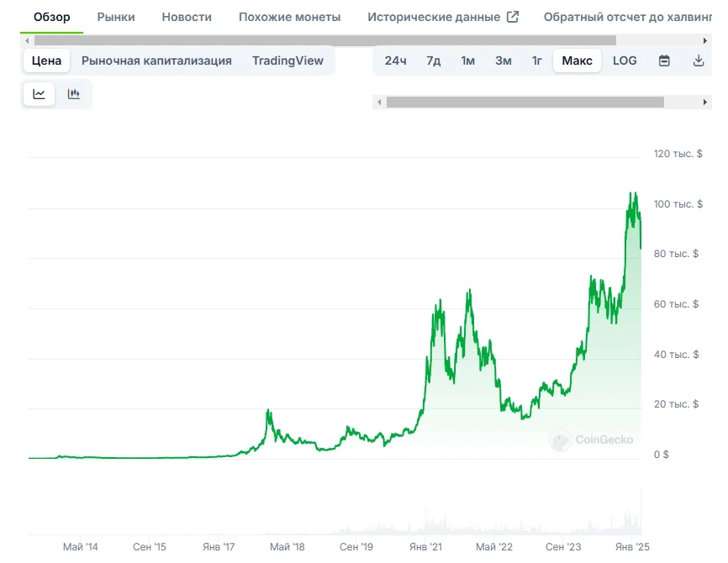This screenshot has width=728, height=563.
Task: Toggle LOG scale on chart
Action: click(625, 61)
